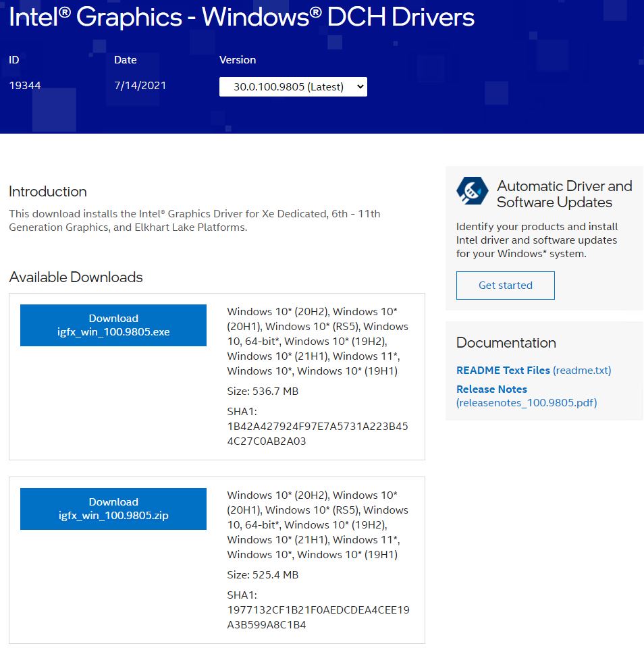This screenshot has width=644, height=650.
Task: Select the driver ID 19344 text
Action: point(25,86)
